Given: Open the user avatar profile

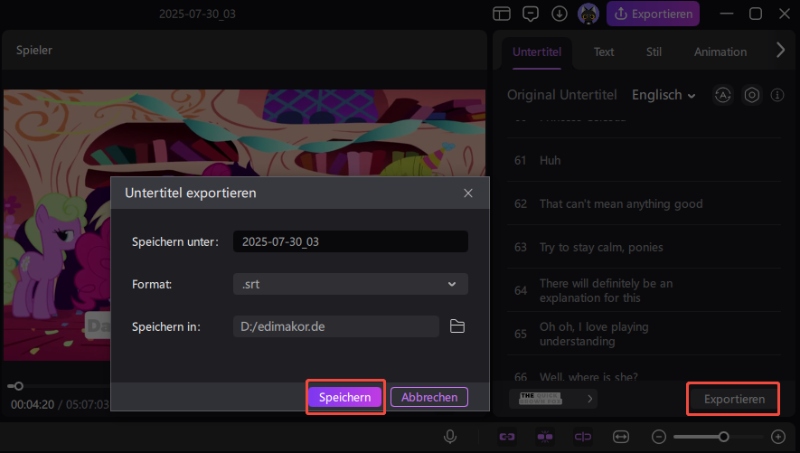Looking at the screenshot, I should coord(589,14).
